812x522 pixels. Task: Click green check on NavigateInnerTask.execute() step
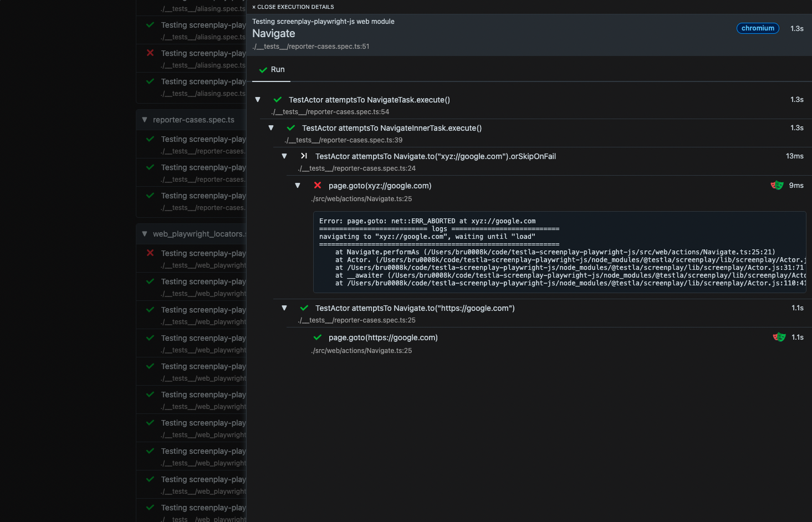click(x=291, y=128)
